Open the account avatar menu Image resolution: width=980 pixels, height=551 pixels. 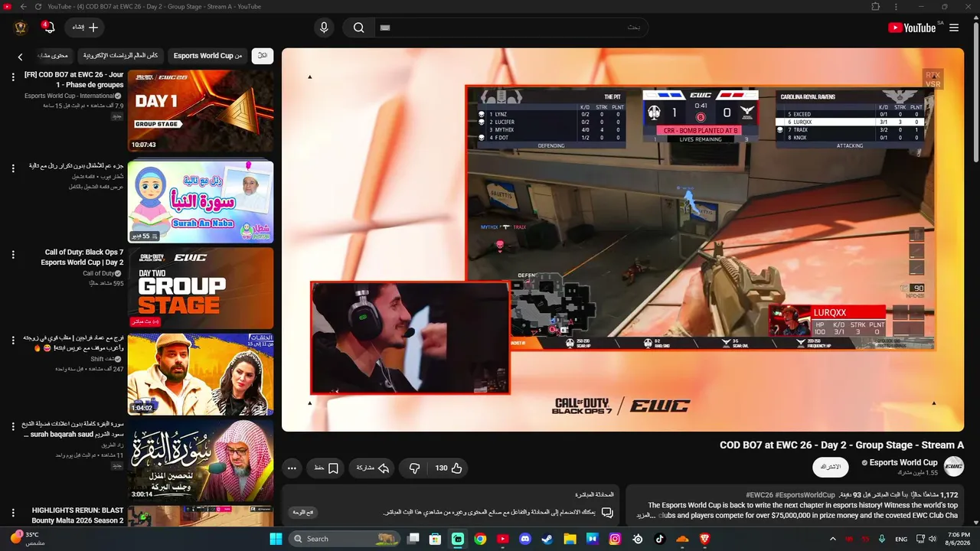(21, 28)
